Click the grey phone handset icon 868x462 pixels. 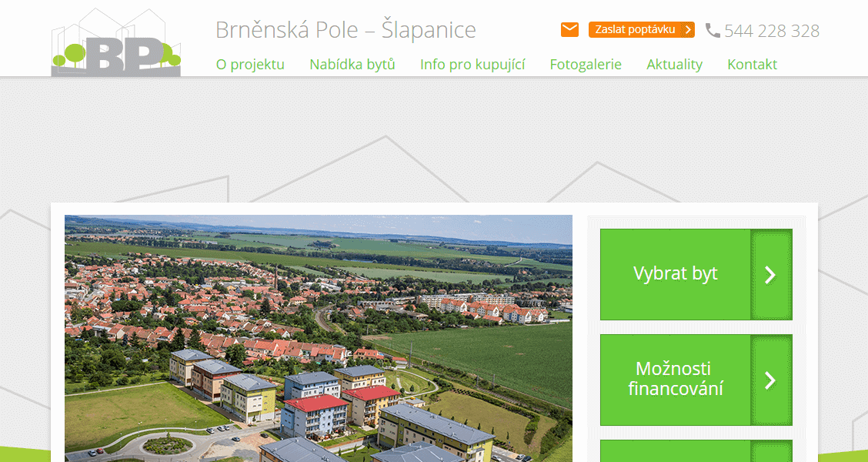(713, 31)
